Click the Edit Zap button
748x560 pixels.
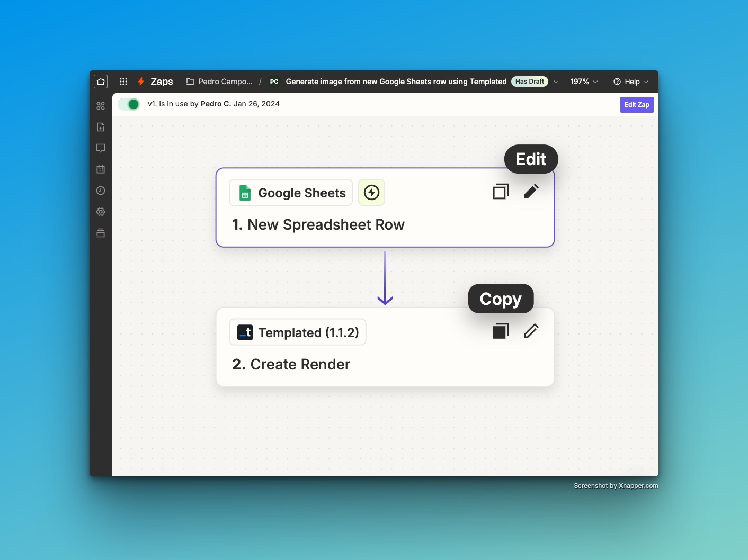tap(637, 105)
